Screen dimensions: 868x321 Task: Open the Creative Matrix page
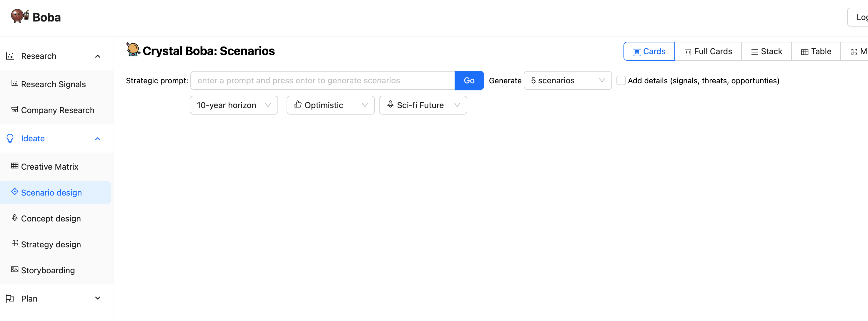[x=49, y=167]
